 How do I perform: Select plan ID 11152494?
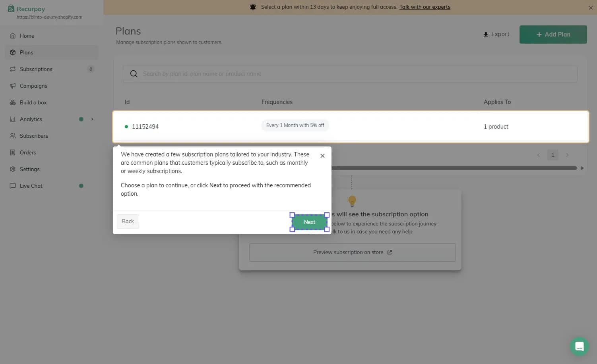(x=145, y=127)
